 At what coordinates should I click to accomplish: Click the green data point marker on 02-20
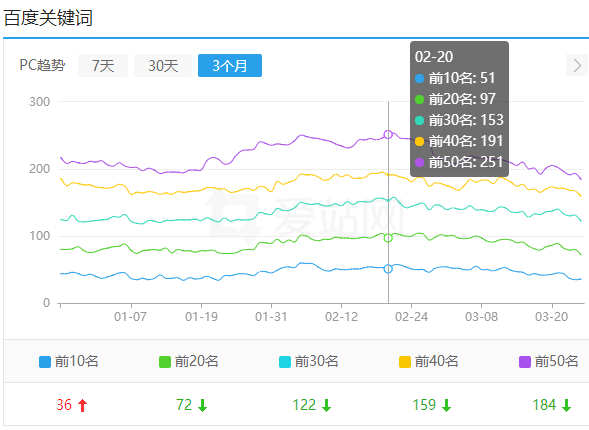pos(388,238)
